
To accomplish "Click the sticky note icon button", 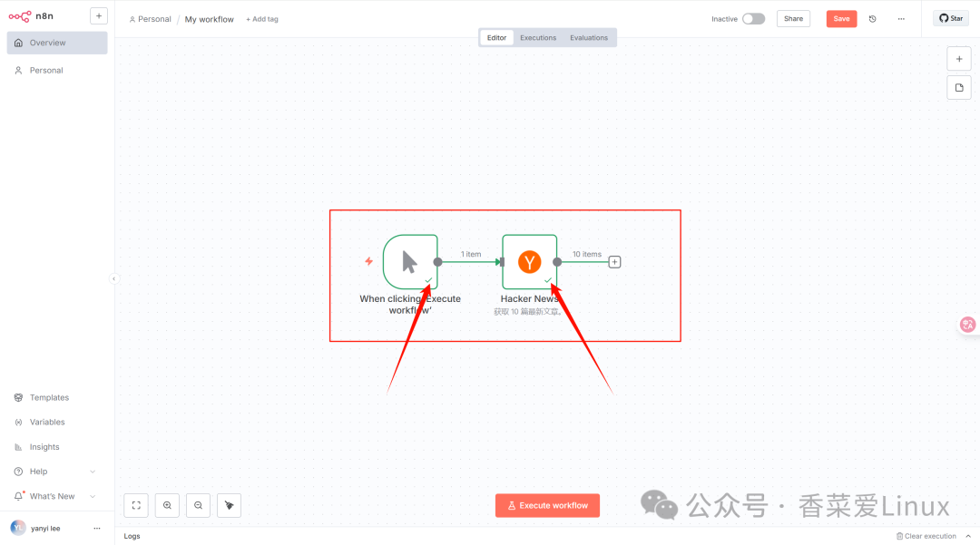I will click(959, 88).
